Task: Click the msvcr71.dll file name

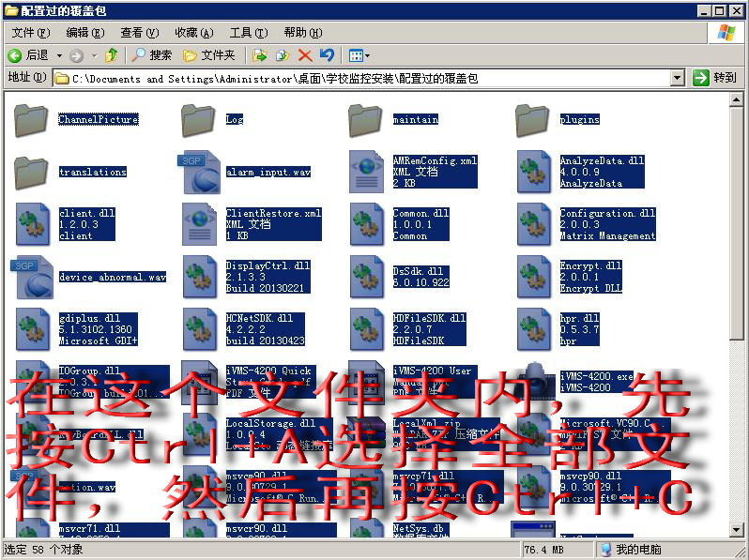Action: [x=90, y=528]
